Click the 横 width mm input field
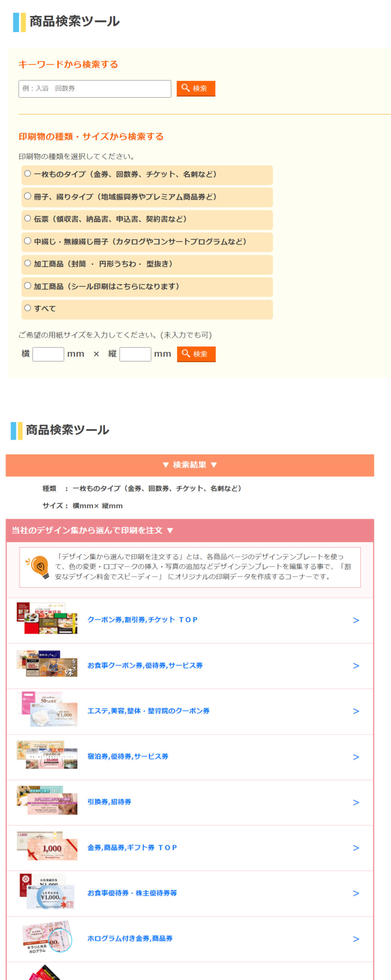This screenshot has height=980, width=391. pos(48,354)
